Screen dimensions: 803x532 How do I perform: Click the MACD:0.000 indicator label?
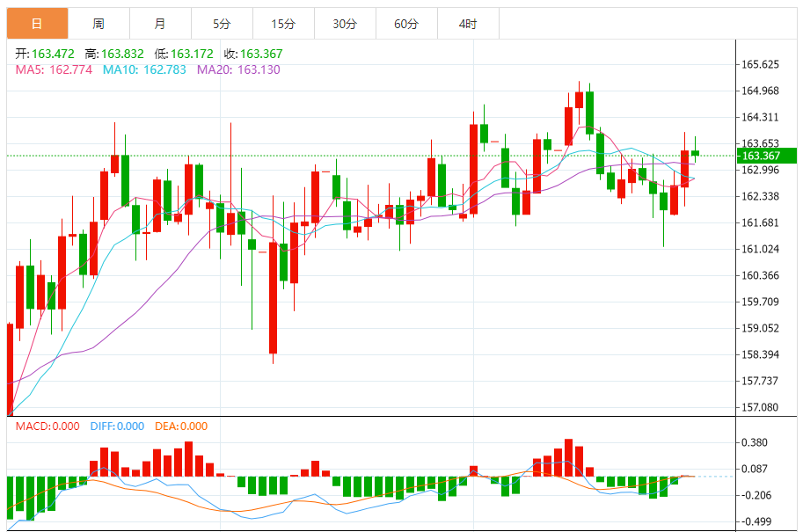tap(47, 426)
